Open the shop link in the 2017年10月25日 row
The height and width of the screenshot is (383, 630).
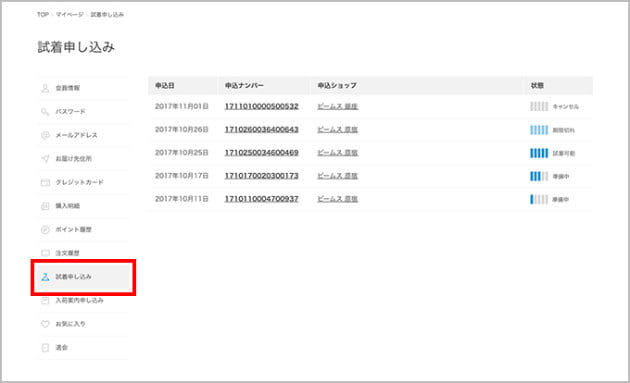(338, 153)
